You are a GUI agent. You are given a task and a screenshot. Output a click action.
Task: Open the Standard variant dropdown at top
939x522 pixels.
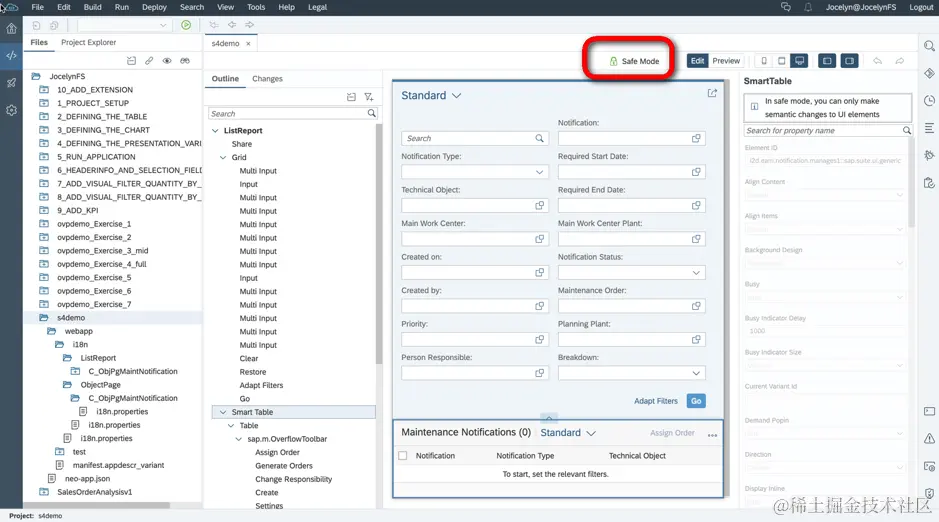(456, 96)
